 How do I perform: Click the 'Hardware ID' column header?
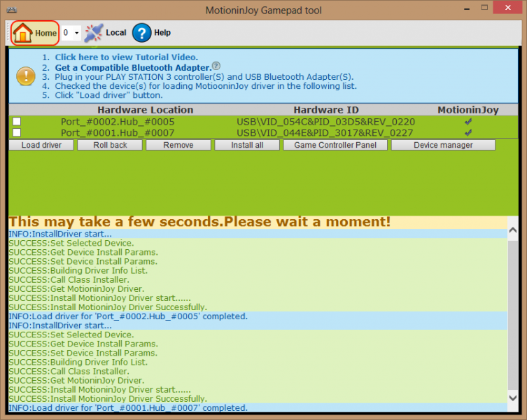tap(326, 110)
